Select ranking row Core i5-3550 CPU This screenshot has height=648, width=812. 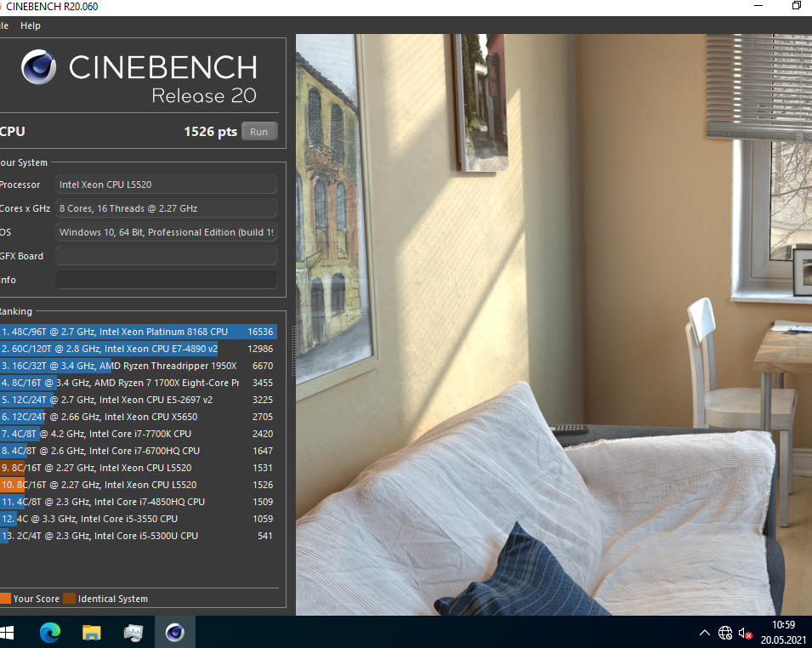pyautogui.click(x=139, y=519)
